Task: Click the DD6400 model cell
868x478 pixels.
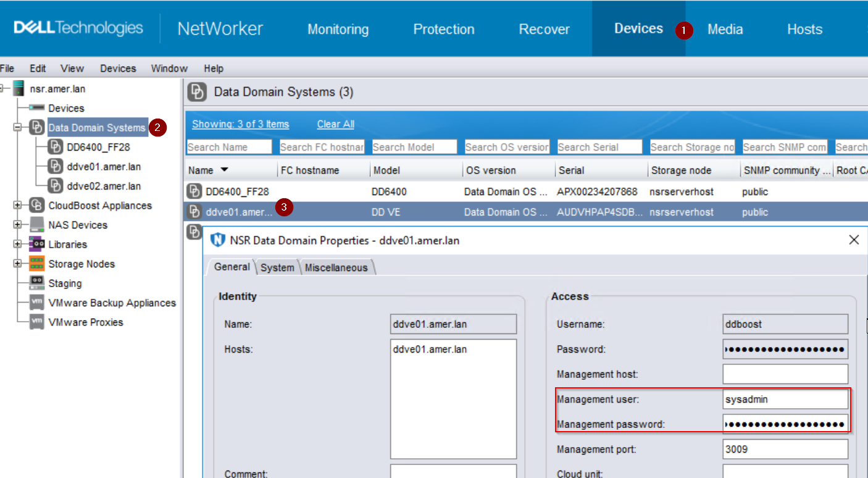Action: click(389, 191)
